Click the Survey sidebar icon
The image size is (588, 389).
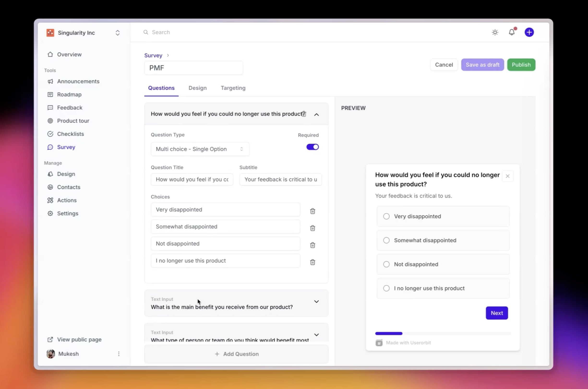[x=50, y=147]
